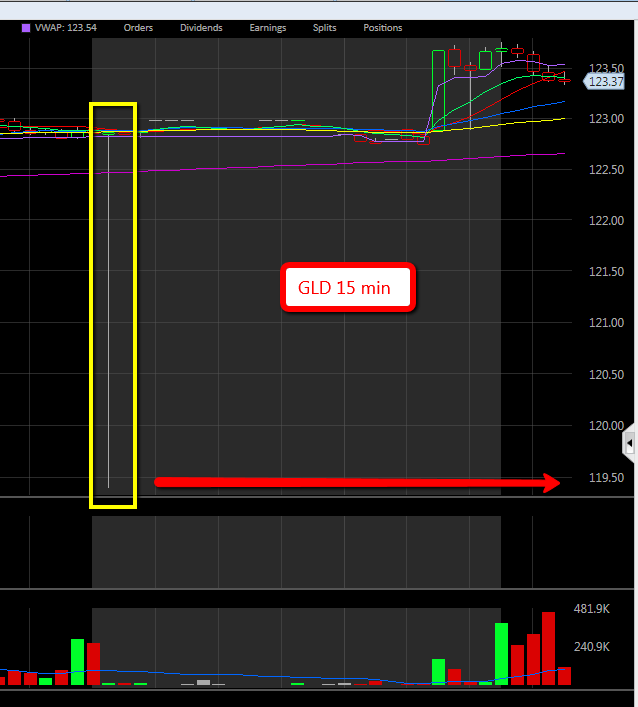Click the purple VWAP color swatch
This screenshot has width=638, height=707.
click(x=26, y=28)
